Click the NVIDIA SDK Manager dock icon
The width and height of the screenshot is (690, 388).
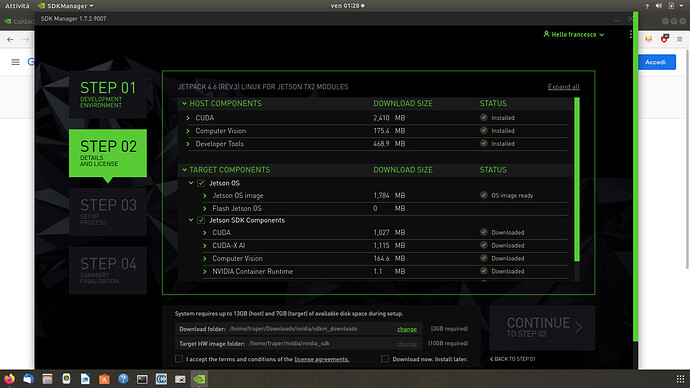pos(199,379)
